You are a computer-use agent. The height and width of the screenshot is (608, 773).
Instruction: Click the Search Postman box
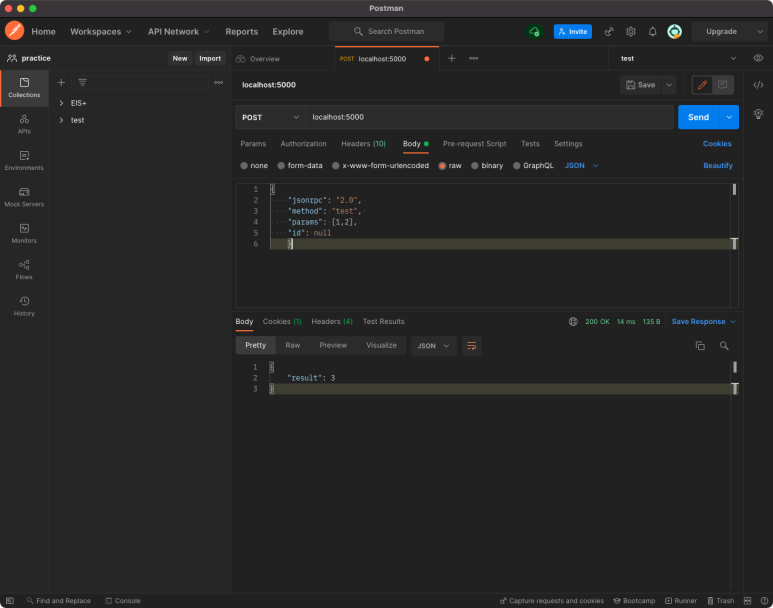click(386, 32)
